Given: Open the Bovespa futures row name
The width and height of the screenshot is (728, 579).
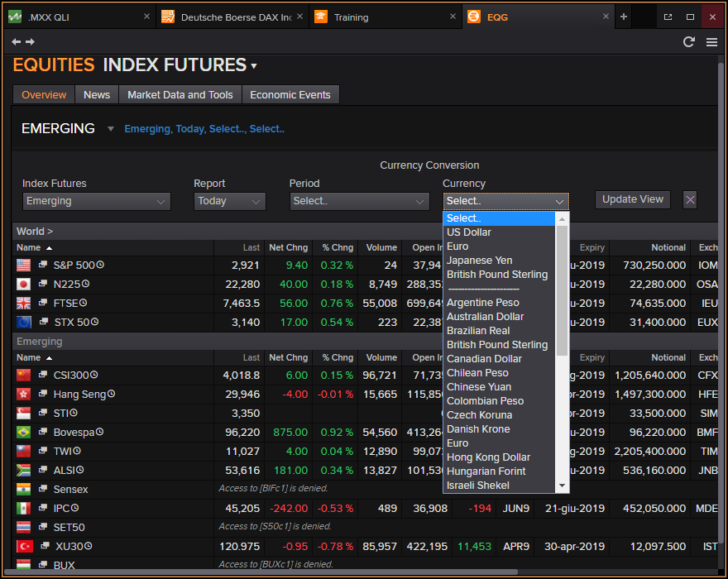Looking at the screenshot, I should point(74,433).
